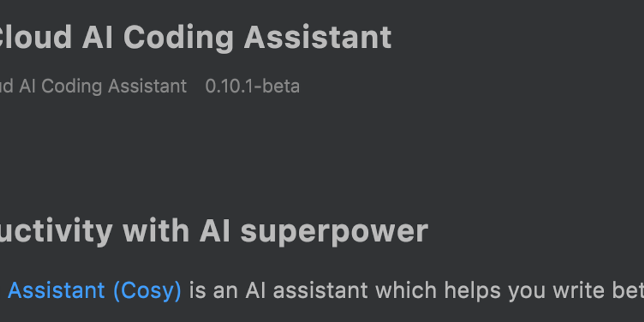The height and width of the screenshot is (322, 644).
Task: Click "Assistant" in the blue link text
Action: tap(57, 291)
